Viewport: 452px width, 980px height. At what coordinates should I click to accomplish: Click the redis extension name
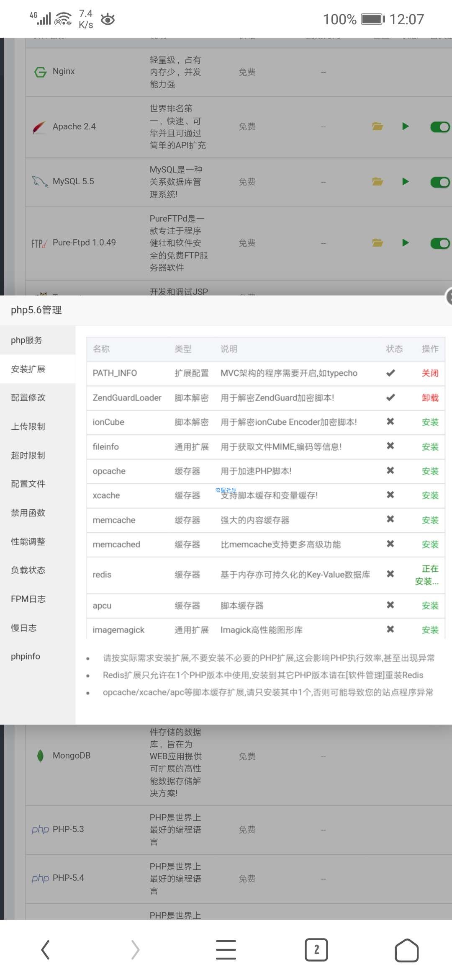point(102,575)
